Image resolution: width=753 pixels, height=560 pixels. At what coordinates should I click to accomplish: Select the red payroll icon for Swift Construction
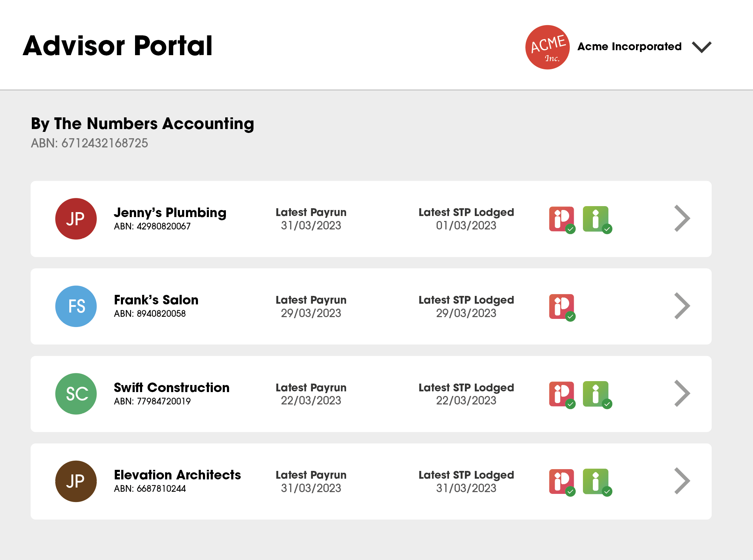point(562,394)
